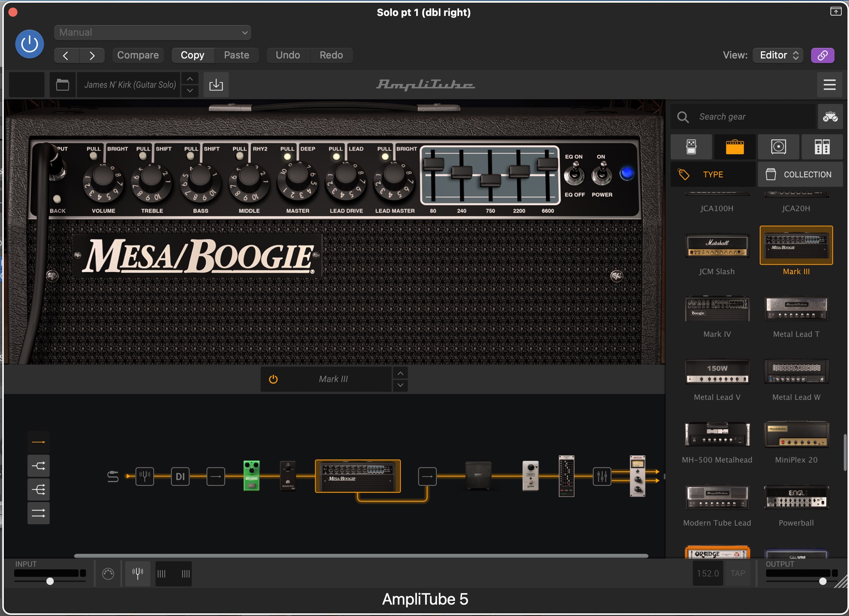Select the rack effects gear category tab

(x=822, y=147)
